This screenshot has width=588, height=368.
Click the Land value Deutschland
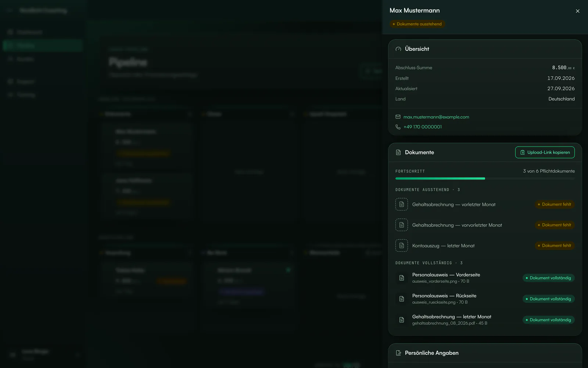click(562, 99)
